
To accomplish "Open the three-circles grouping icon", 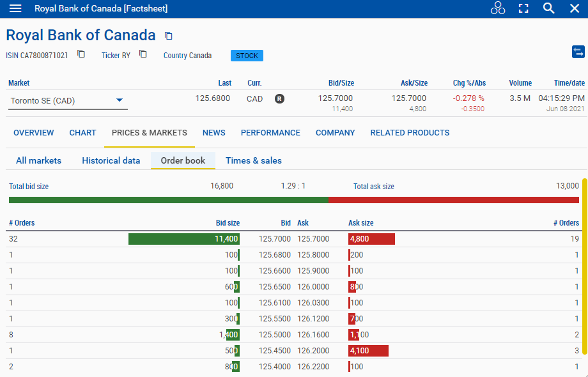I will click(x=498, y=8).
